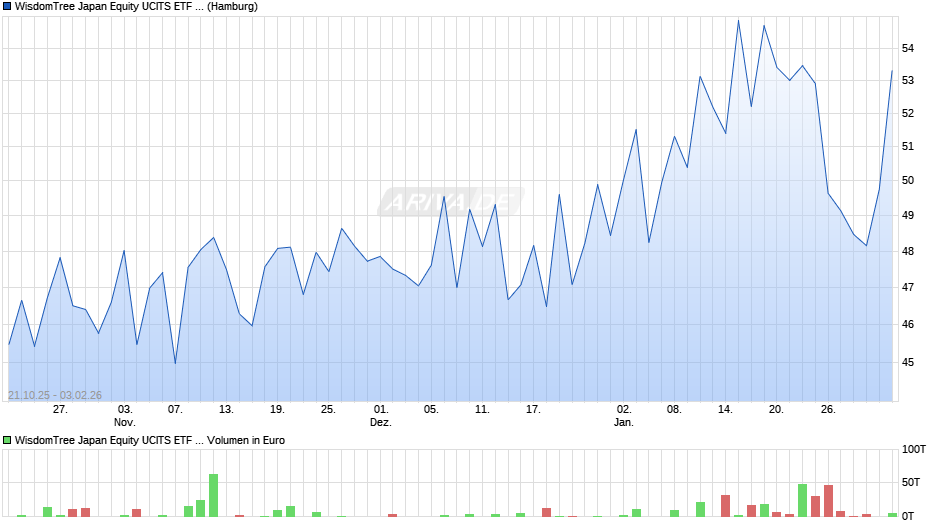Click the lowest price dip at 07. November
This screenshot has width=940, height=526.
tap(175, 363)
